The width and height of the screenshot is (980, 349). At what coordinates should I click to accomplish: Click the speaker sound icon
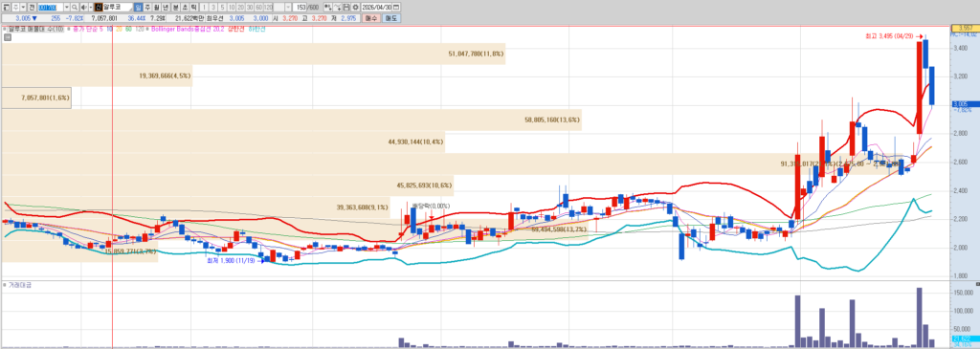click(84, 7)
